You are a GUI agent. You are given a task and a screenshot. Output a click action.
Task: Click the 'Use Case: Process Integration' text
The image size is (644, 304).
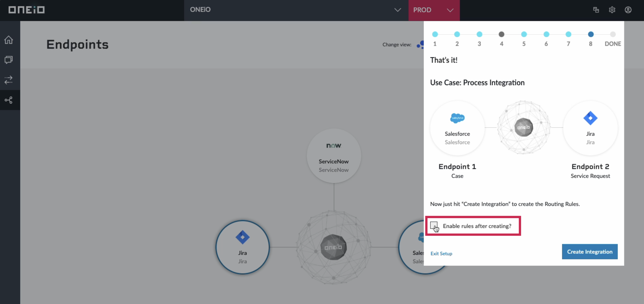click(477, 83)
